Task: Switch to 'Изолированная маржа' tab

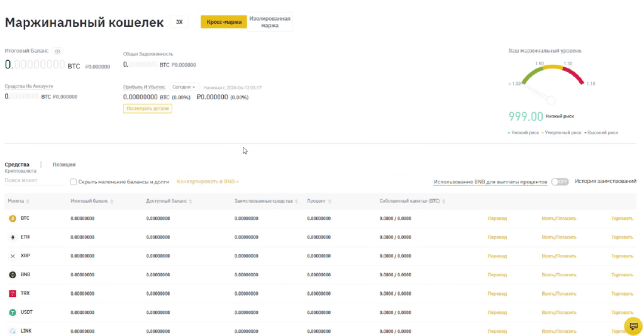Action: tap(270, 22)
